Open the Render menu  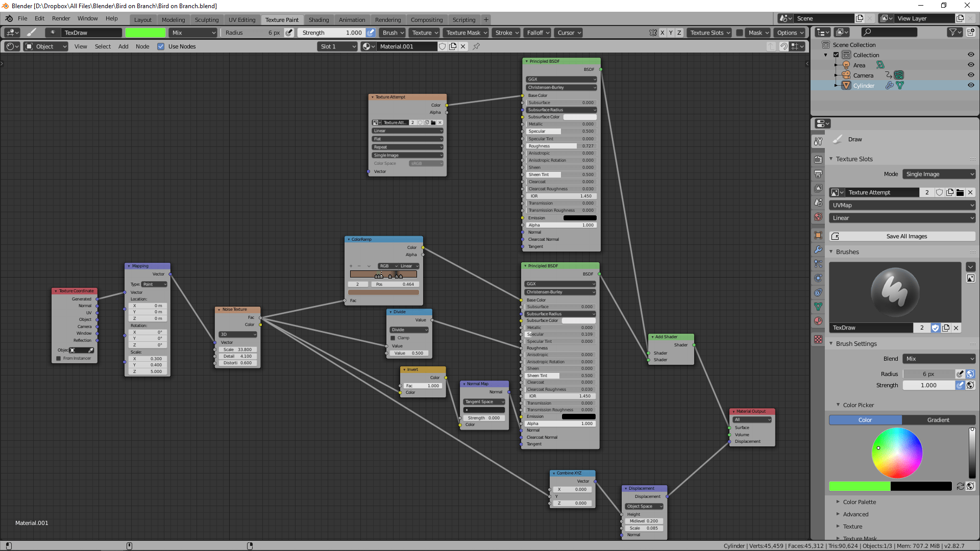[x=61, y=18]
